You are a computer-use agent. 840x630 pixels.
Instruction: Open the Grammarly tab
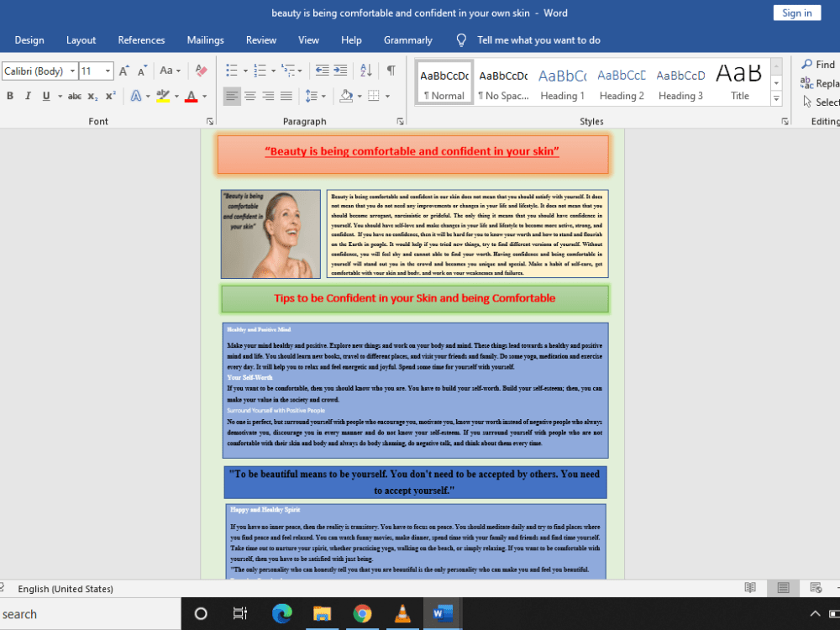coord(407,40)
